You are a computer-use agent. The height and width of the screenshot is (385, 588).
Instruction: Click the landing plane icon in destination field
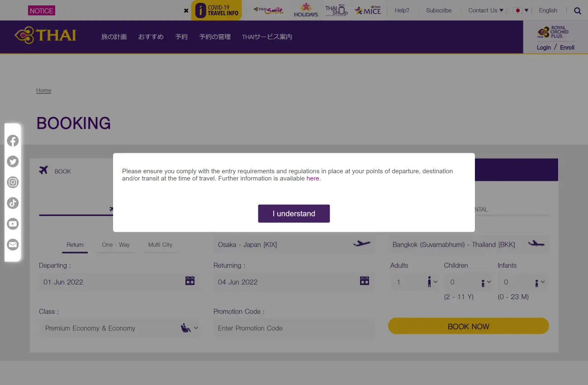pyautogui.click(x=536, y=244)
